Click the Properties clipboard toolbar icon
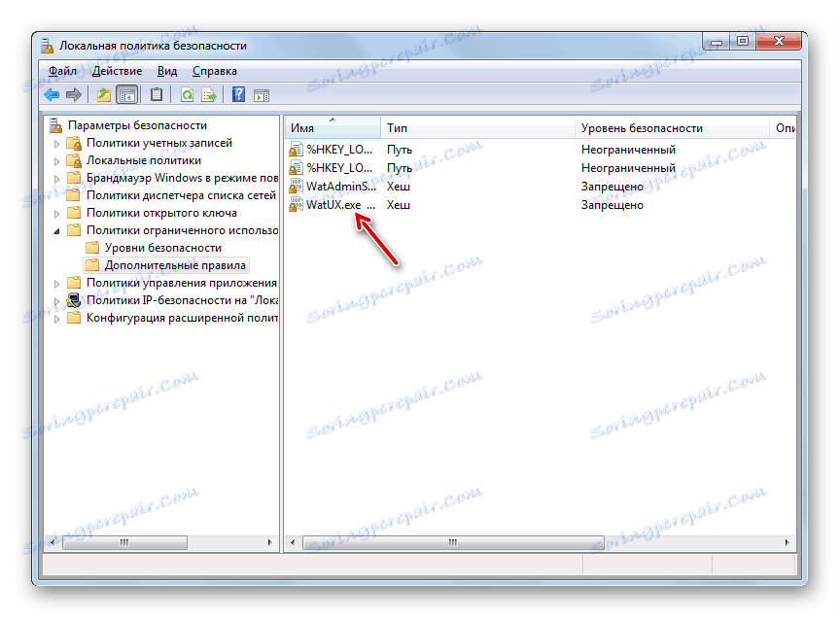Image resolution: width=840 pixels, height=618 pixels. pos(156,95)
